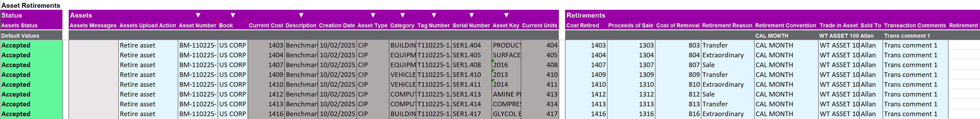Click the Asset Type filter triangle
Image resolution: width=980 pixels, height=119 pixels.
pyautogui.click(x=373, y=15)
